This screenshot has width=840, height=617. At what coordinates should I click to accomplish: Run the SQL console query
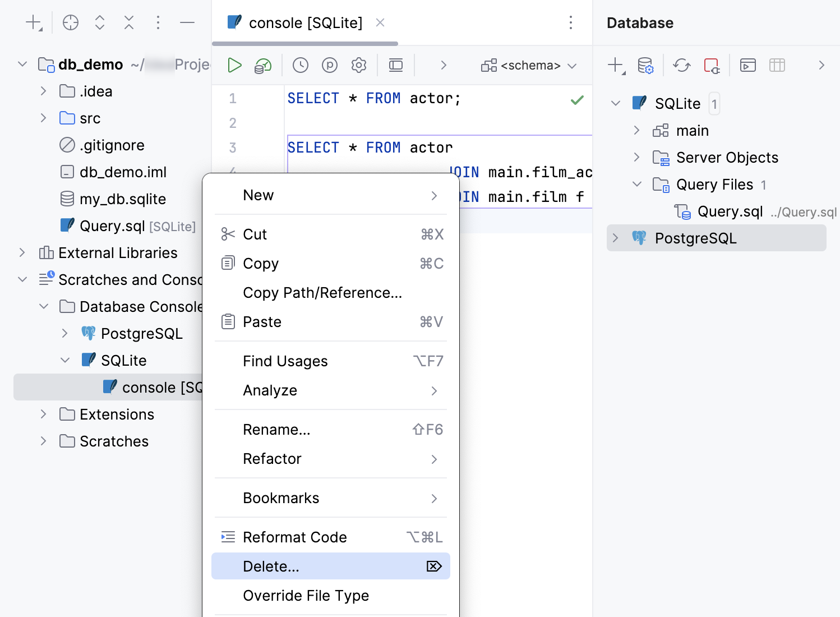(x=234, y=65)
